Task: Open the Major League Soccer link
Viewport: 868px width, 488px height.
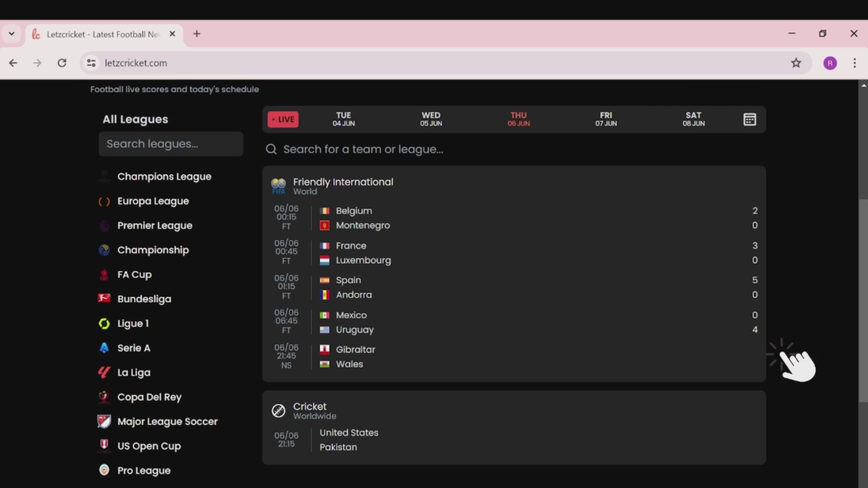Action: coord(167,422)
